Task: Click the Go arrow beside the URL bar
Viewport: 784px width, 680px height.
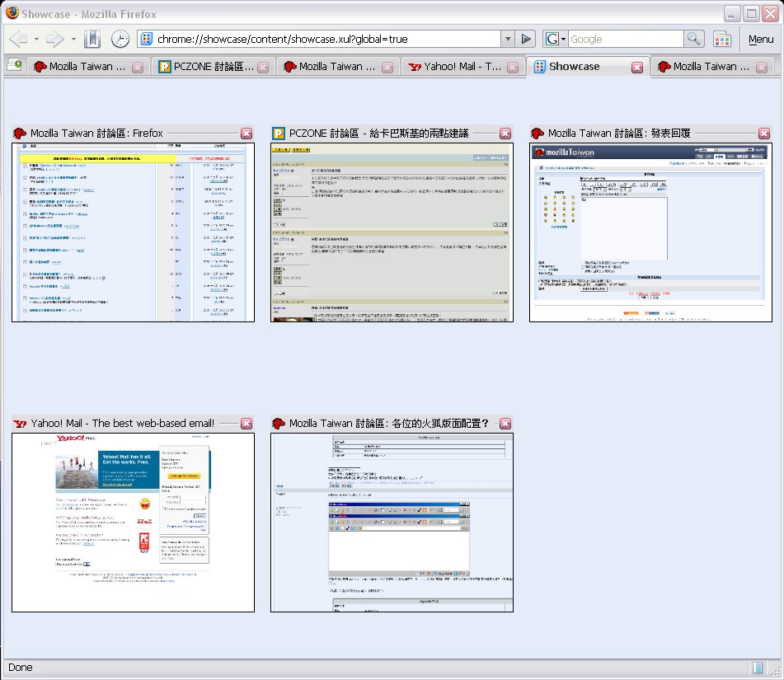Action: pyautogui.click(x=528, y=39)
